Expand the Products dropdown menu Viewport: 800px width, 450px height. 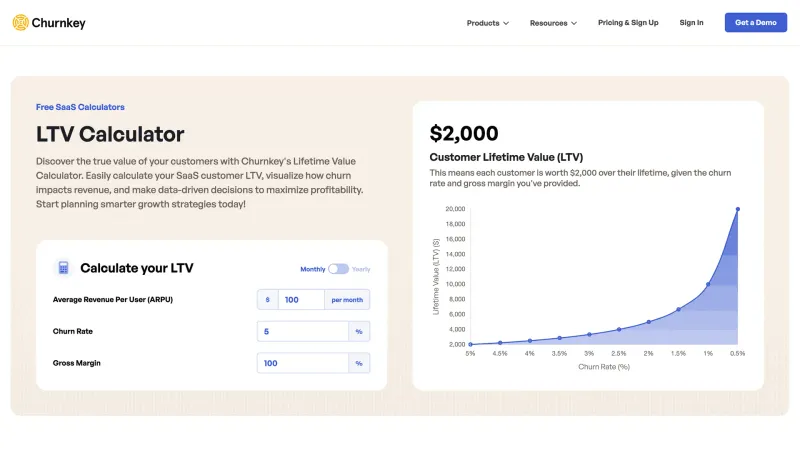point(488,23)
